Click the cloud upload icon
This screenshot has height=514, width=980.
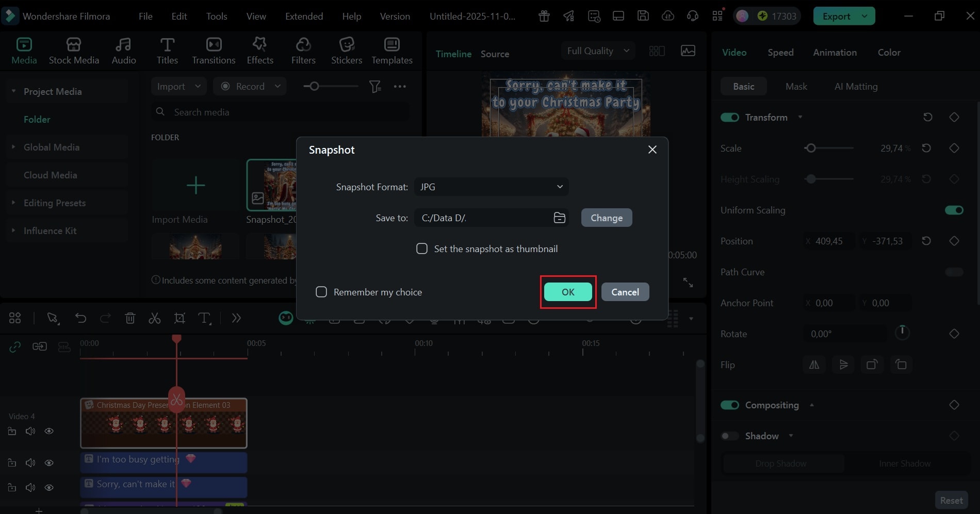pos(668,16)
